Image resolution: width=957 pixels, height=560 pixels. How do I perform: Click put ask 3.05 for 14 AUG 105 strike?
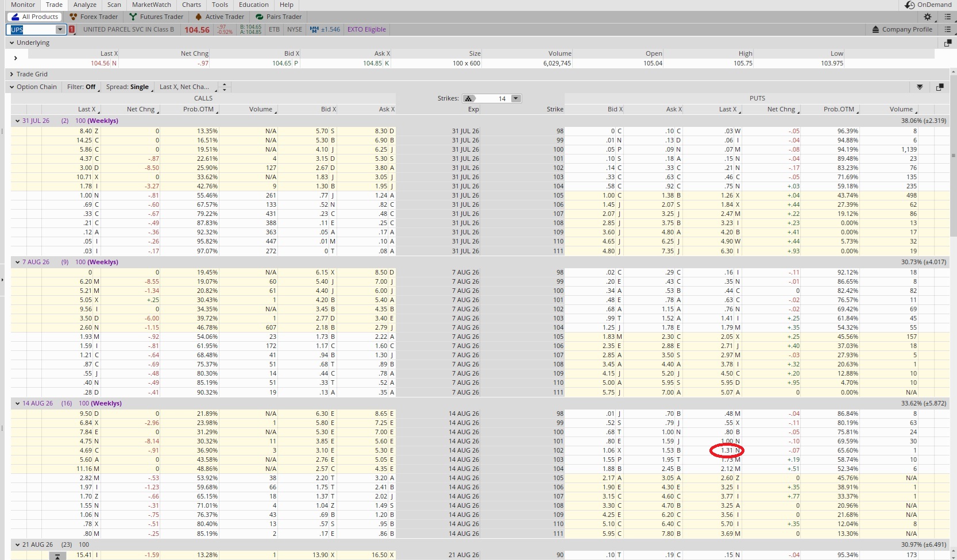coord(667,478)
